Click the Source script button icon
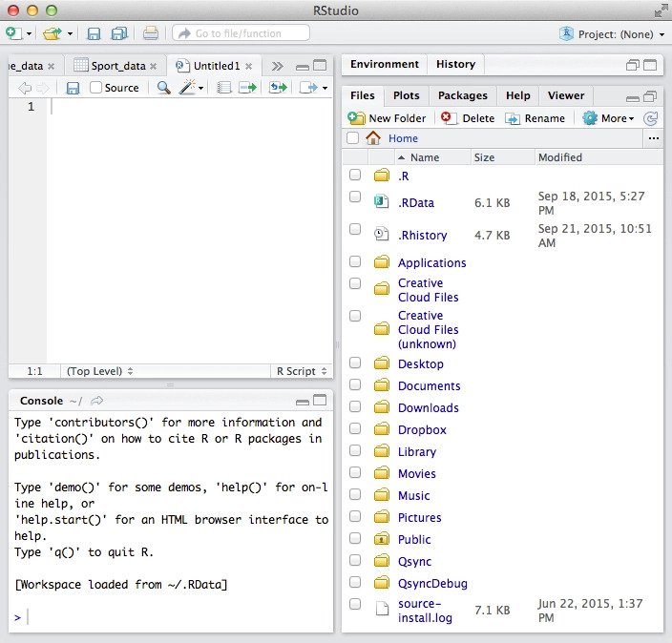The height and width of the screenshot is (643, 672). click(x=308, y=88)
